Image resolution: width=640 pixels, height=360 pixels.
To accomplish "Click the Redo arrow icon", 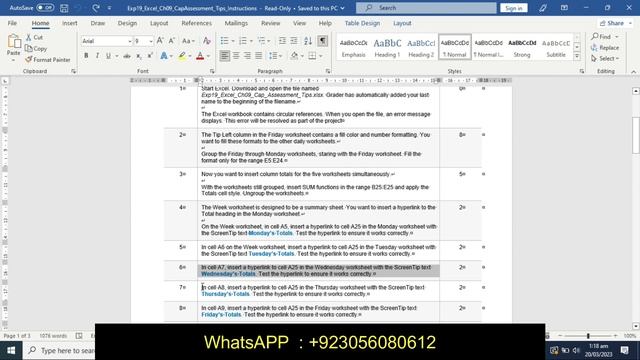I will coord(96,8).
